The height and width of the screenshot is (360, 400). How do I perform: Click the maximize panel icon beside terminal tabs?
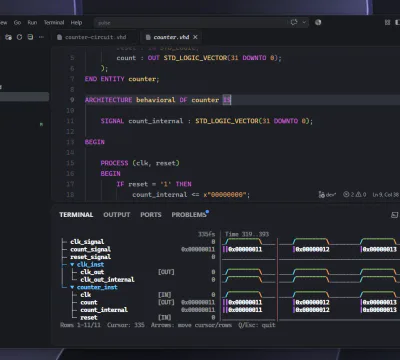pos(394,215)
